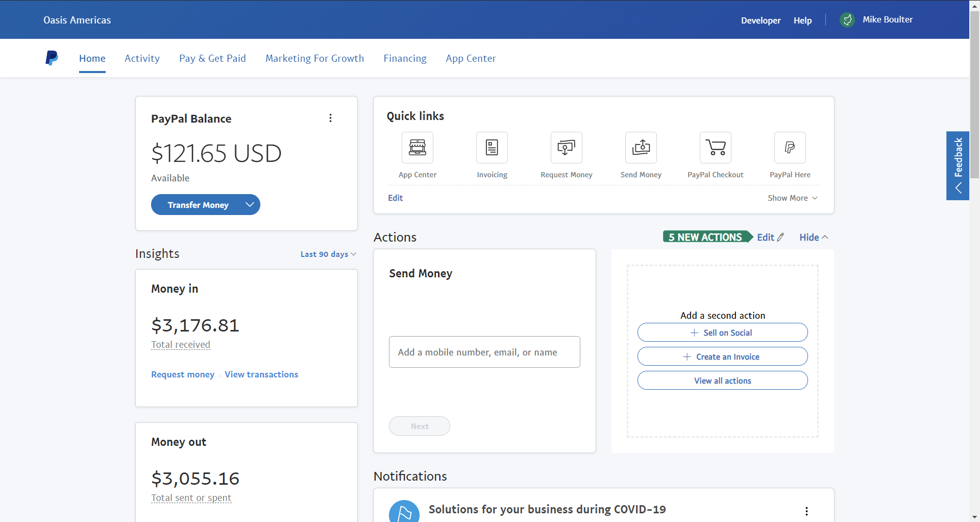Click the COVID-19 notification flag icon
Screen dimensions: 980x522
click(404, 511)
